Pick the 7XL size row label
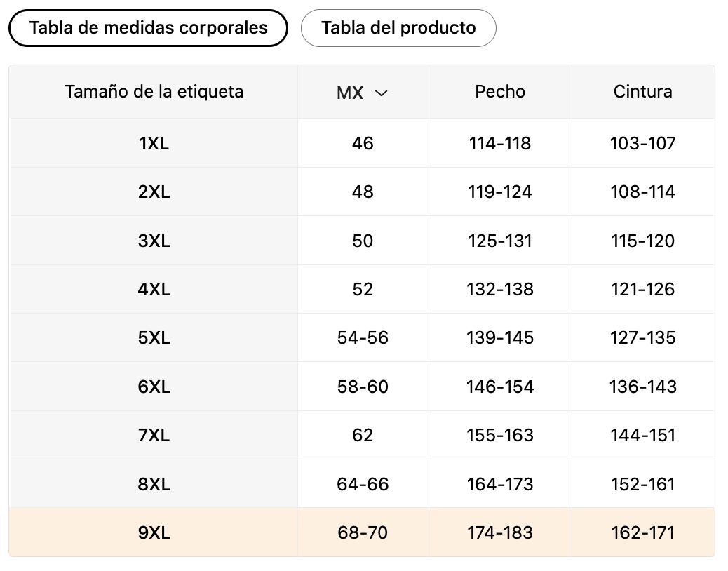 [154, 435]
